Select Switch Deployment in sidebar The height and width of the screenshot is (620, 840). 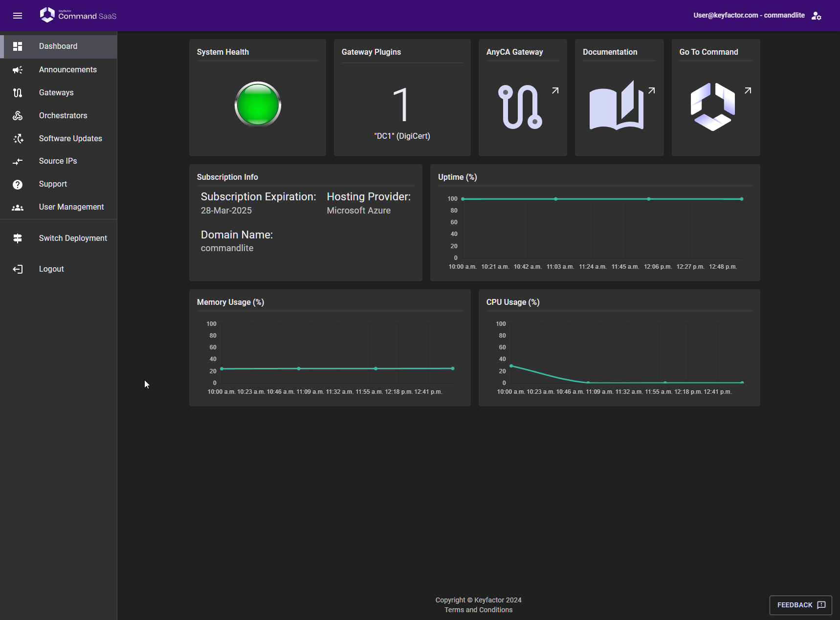click(x=59, y=238)
